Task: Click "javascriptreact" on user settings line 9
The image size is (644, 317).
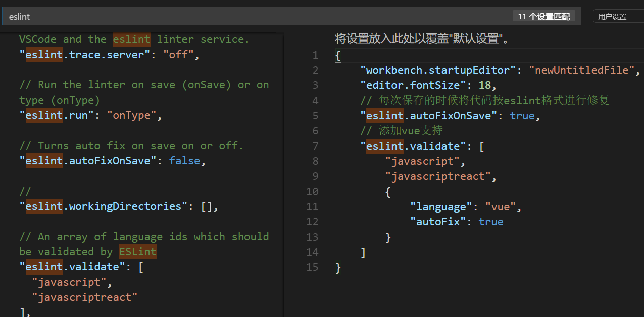Action: [438, 176]
